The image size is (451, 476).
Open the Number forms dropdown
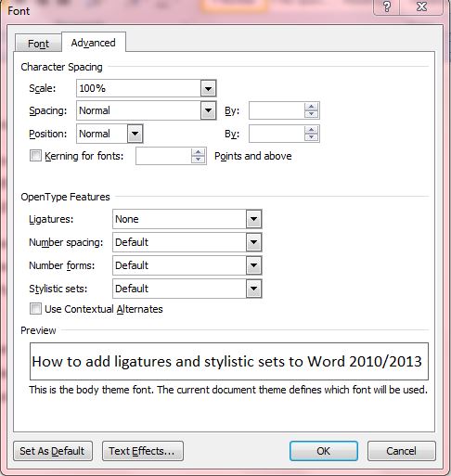(x=253, y=265)
